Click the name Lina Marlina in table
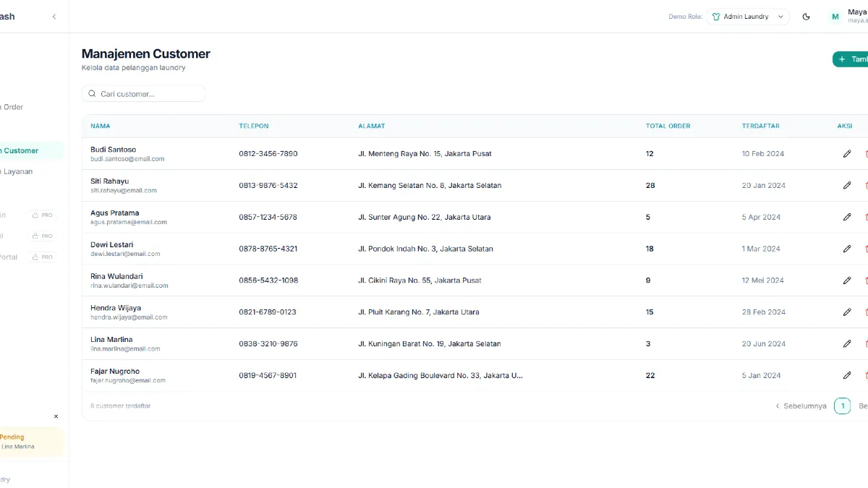This screenshot has width=868, height=488. (x=111, y=340)
